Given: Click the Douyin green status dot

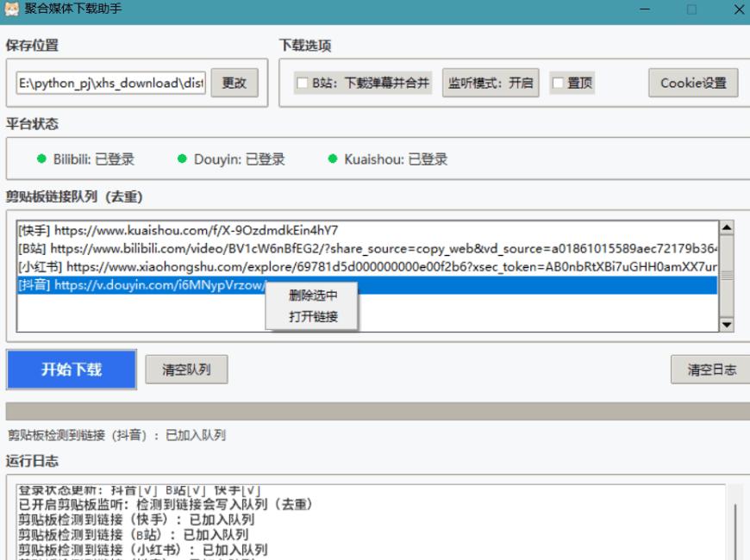Looking at the screenshot, I should click(182, 159).
